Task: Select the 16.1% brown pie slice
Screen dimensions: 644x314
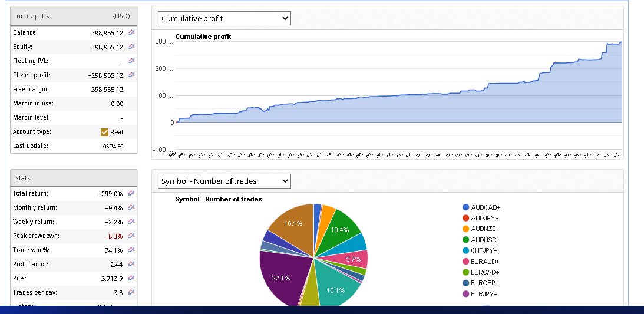Action: click(x=294, y=224)
